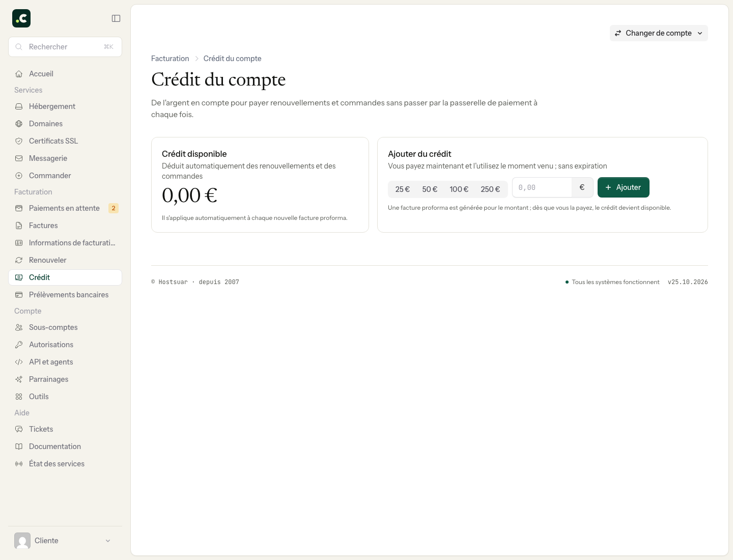
Task: Click the Hostsuar logo icon
Action: (x=21, y=18)
